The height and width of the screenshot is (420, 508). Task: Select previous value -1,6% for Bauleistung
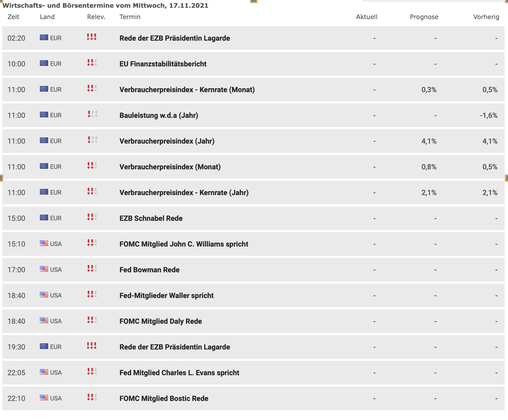(488, 115)
